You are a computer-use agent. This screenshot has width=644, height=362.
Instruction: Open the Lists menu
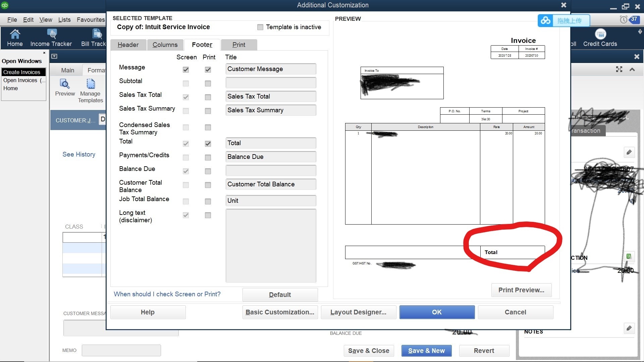(64, 20)
